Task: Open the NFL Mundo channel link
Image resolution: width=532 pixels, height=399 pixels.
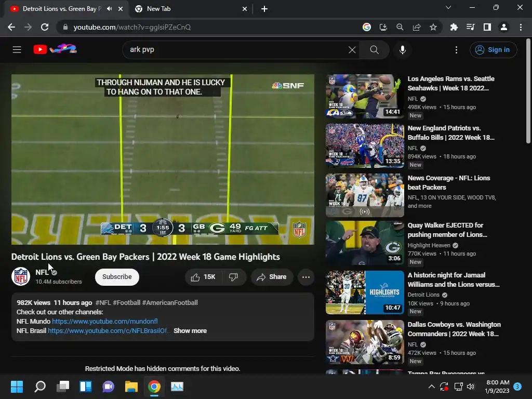Action: coord(104,321)
